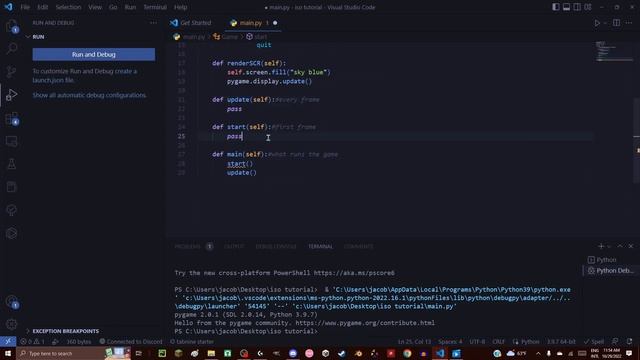Switch to the OUTPUT panel tab
The width and height of the screenshot is (640, 360).
pyautogui.click(x=234, y=247)
